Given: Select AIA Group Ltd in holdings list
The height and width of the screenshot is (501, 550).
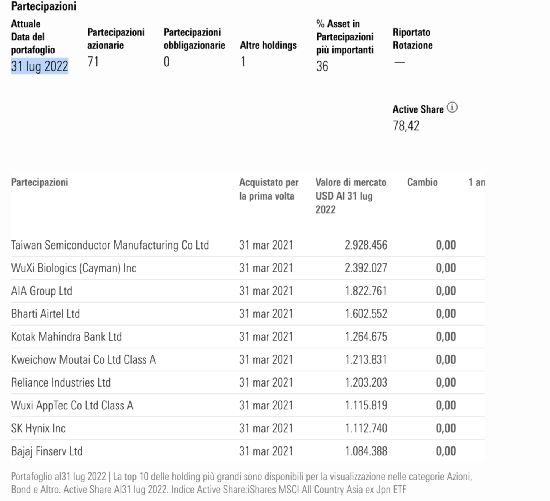Looking at the screenshot, I should click(x=42, y=291).
